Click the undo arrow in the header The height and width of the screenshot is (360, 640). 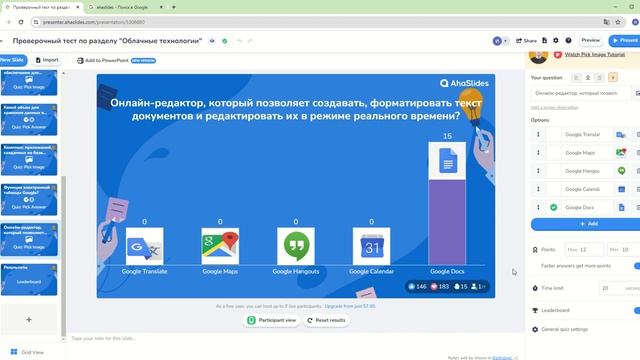coord(239,41)
